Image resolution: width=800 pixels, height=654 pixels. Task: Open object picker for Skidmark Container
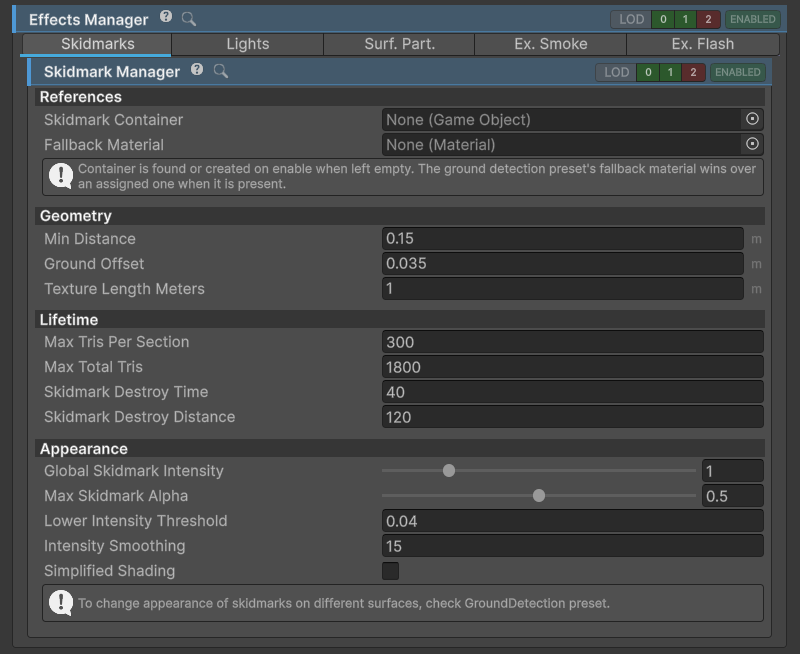752,119
